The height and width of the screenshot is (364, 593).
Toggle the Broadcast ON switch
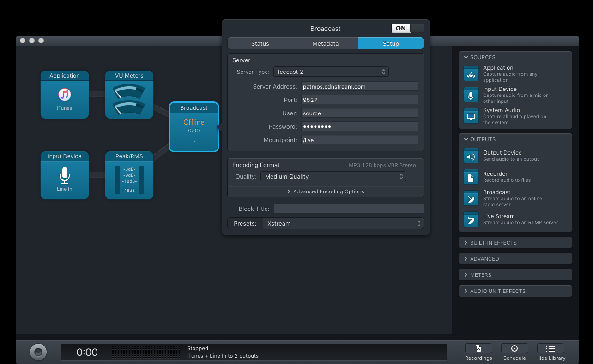(x=407, y=28)
